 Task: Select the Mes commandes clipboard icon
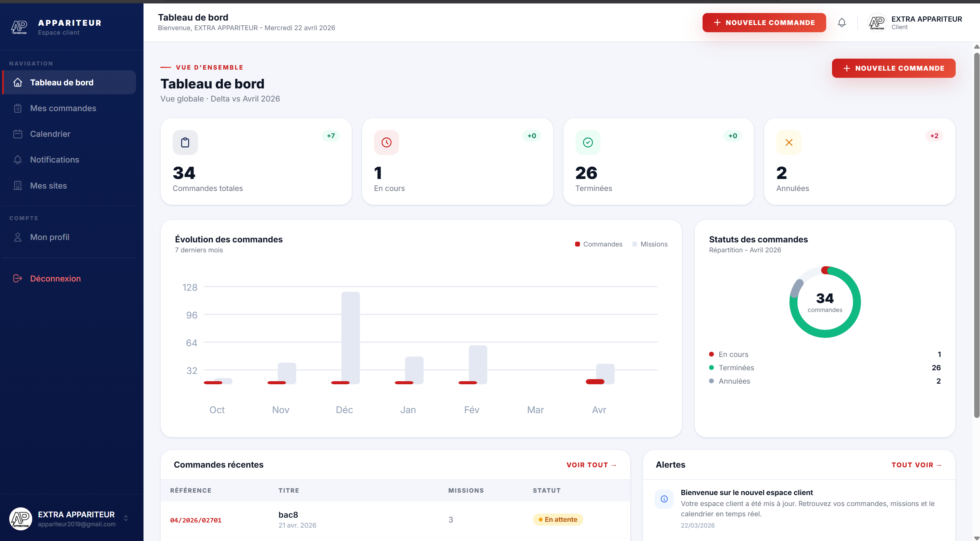[x=18, y=108]
